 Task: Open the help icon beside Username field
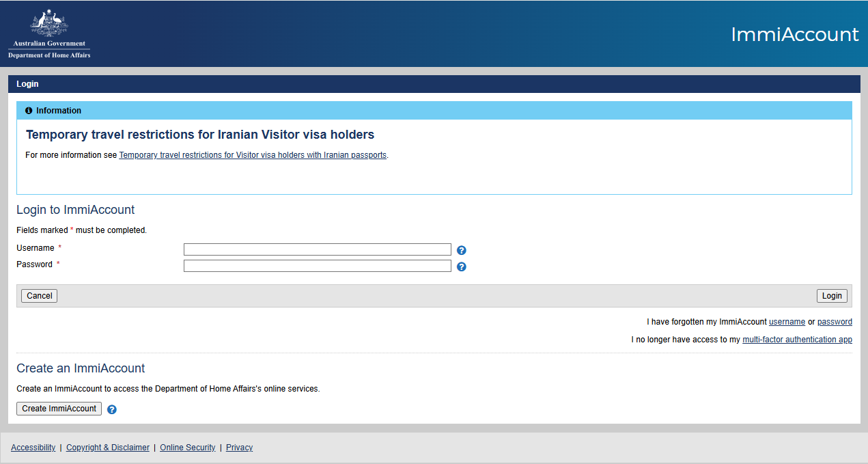tap(462, 250)
